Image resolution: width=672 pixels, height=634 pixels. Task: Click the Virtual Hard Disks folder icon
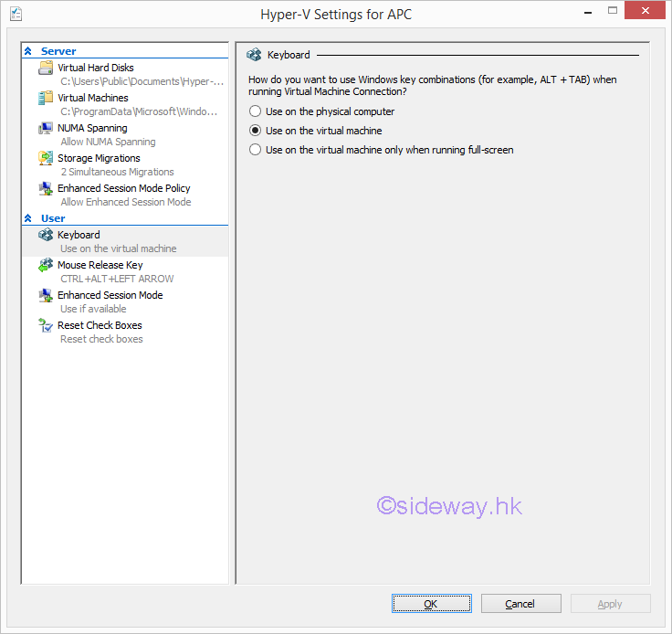(x=46, y=69)
